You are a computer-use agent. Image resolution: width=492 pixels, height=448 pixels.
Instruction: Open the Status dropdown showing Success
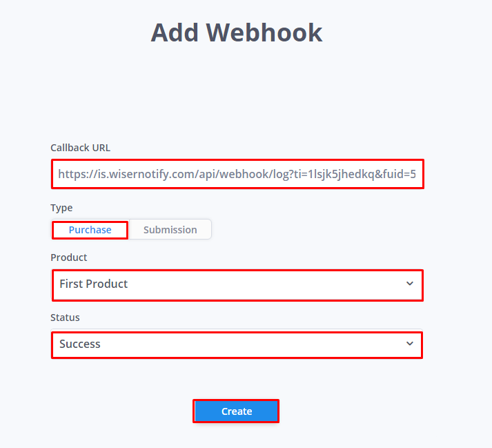coord(237,344)
